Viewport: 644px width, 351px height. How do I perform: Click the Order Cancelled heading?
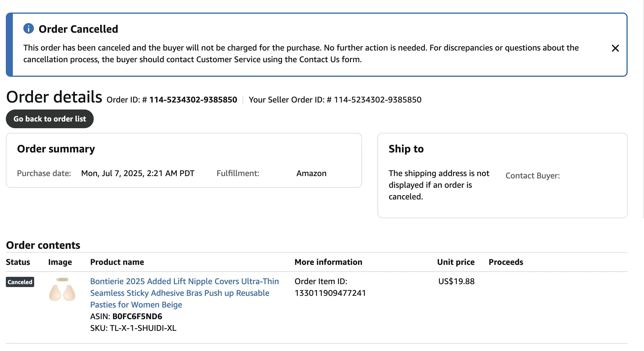[78, 29]
